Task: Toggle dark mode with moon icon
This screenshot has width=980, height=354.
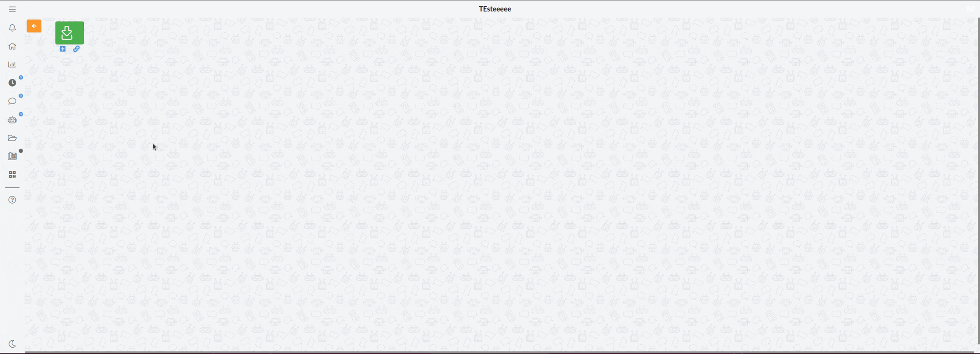Action: (12, 344)
